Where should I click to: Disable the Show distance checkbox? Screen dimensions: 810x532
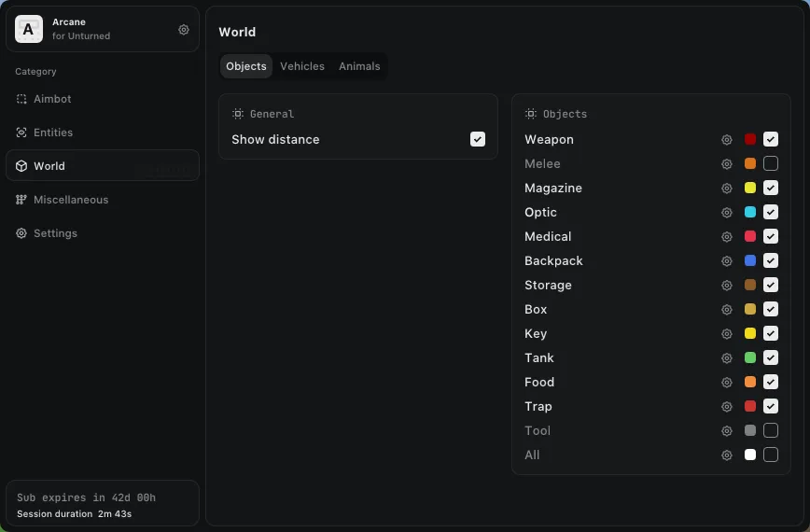tap(478, 139)
